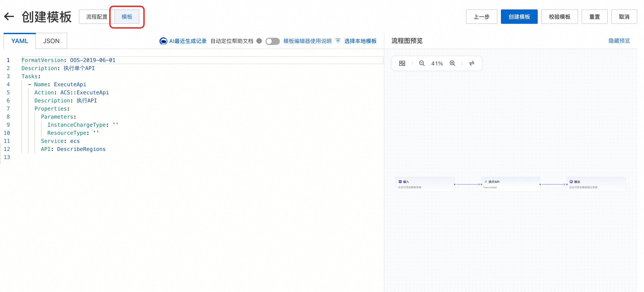The width and height of the screenshot is (644, 292).
Task: Click the upload icon beside 选择本地模板
Action: click(x=338, y=41)
